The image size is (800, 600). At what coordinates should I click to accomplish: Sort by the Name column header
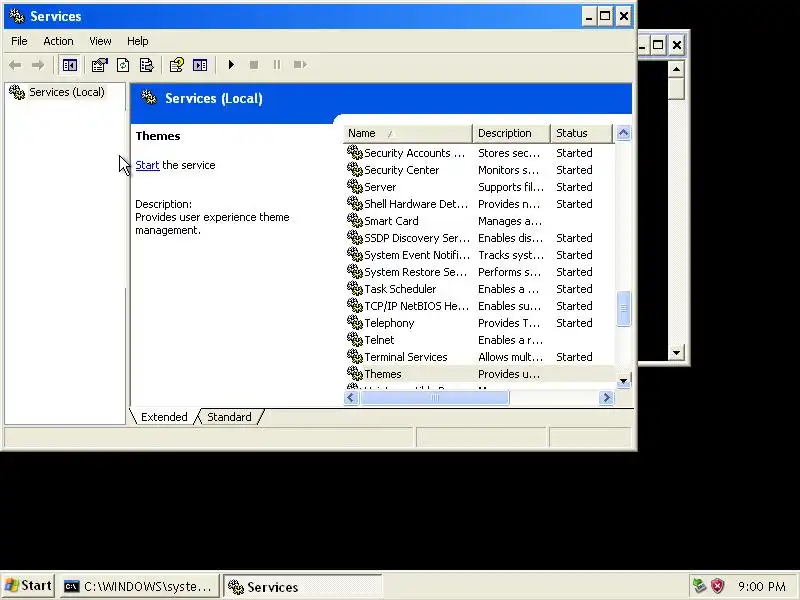(x=408, y=133)
